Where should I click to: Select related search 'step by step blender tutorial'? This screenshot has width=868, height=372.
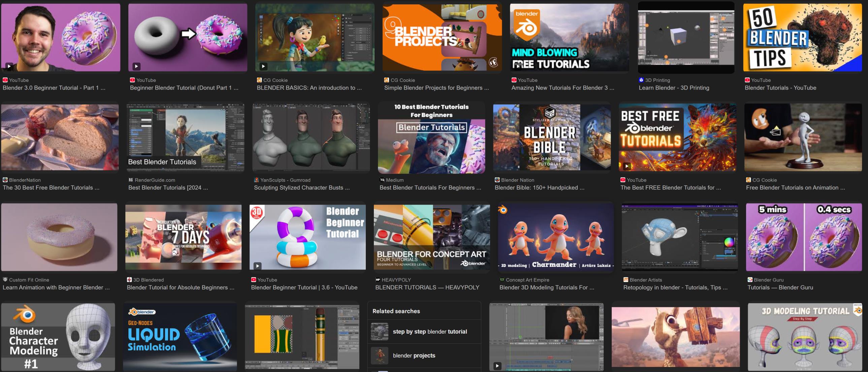[x=424, y=332]
